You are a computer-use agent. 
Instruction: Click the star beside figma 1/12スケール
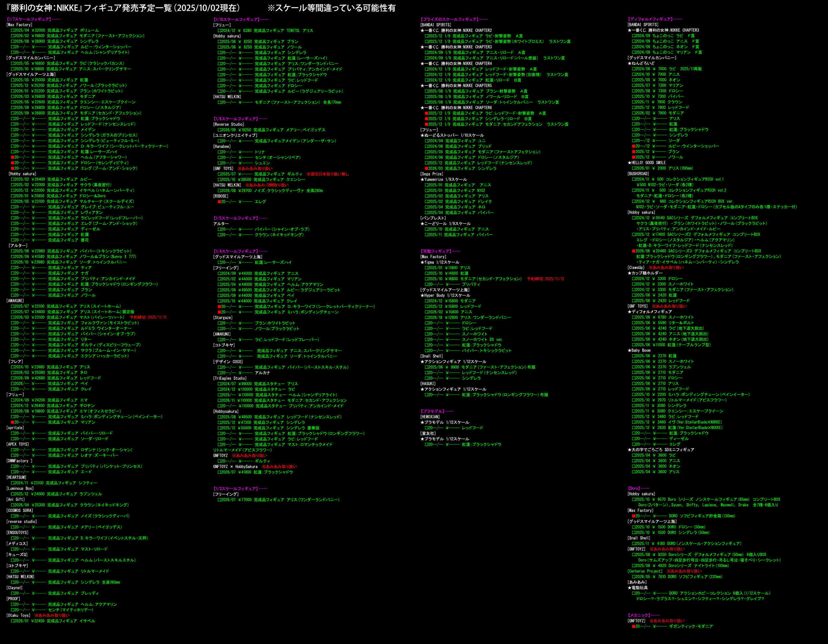coord(422,262)
